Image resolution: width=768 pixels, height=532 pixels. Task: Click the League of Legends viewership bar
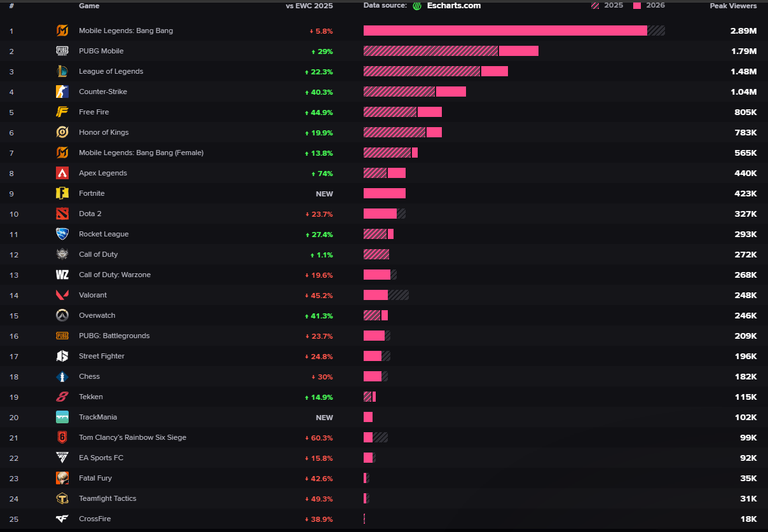435,71
